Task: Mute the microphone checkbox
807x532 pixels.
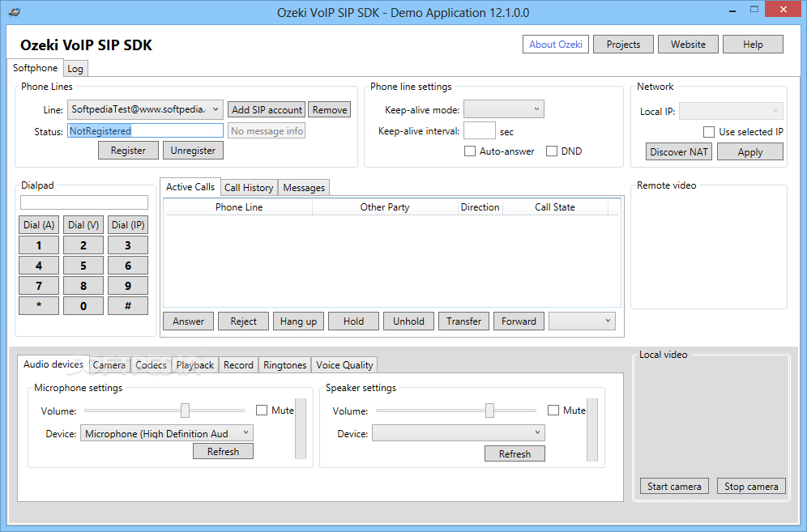Action: [x=262, y=410]
